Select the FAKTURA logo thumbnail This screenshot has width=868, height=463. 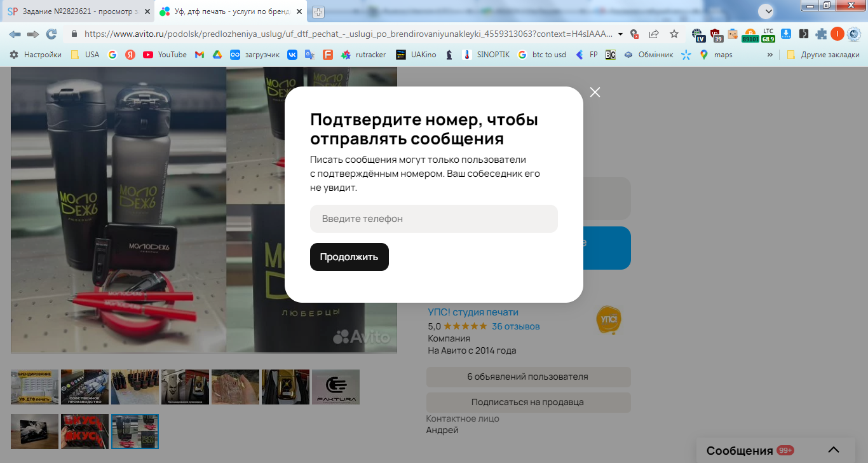[336, 387]
